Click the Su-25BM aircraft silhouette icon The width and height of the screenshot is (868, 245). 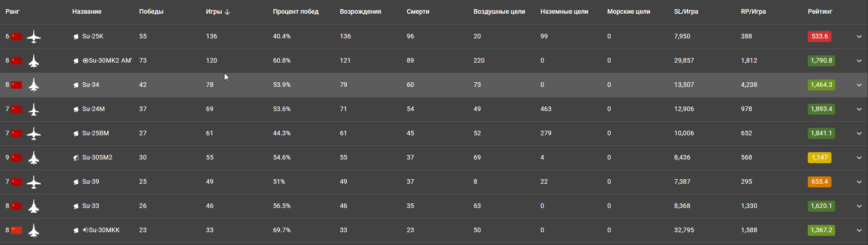[34, 133]
